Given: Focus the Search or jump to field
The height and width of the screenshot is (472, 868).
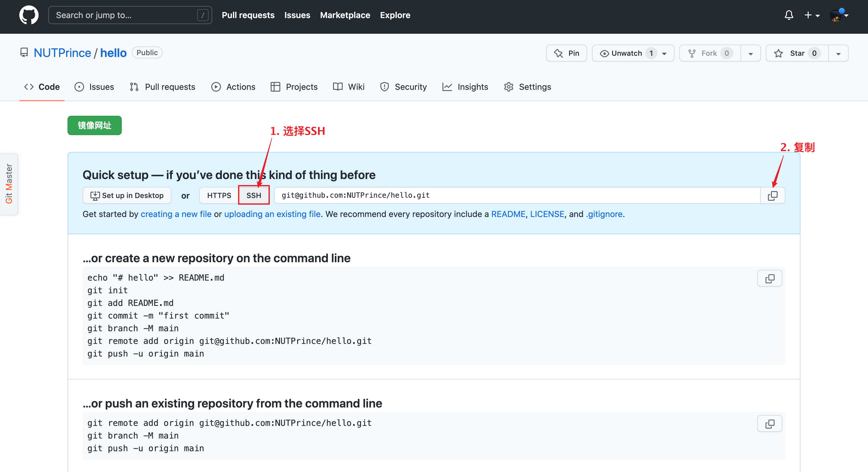Looking at the screenshot, I should pos(125,15).
